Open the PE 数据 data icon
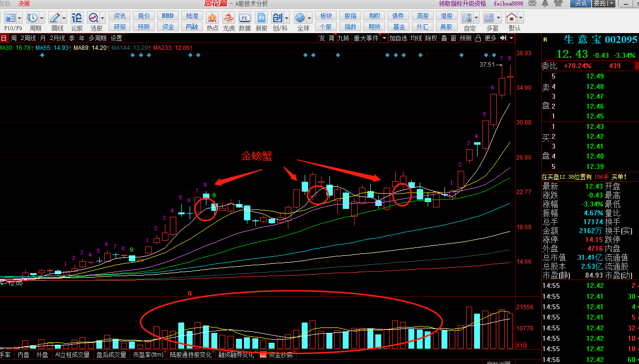Screen dimensions: 639x364 (244, 21)
